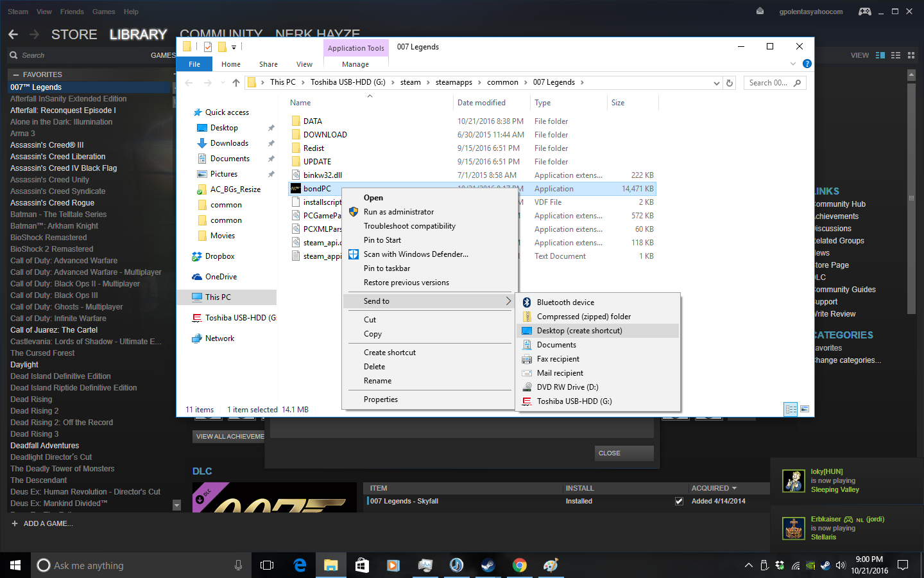Click Steam details pane scrollbar up arrow
Viewport: 924px width, 578px height.
(x=911, y=75)
